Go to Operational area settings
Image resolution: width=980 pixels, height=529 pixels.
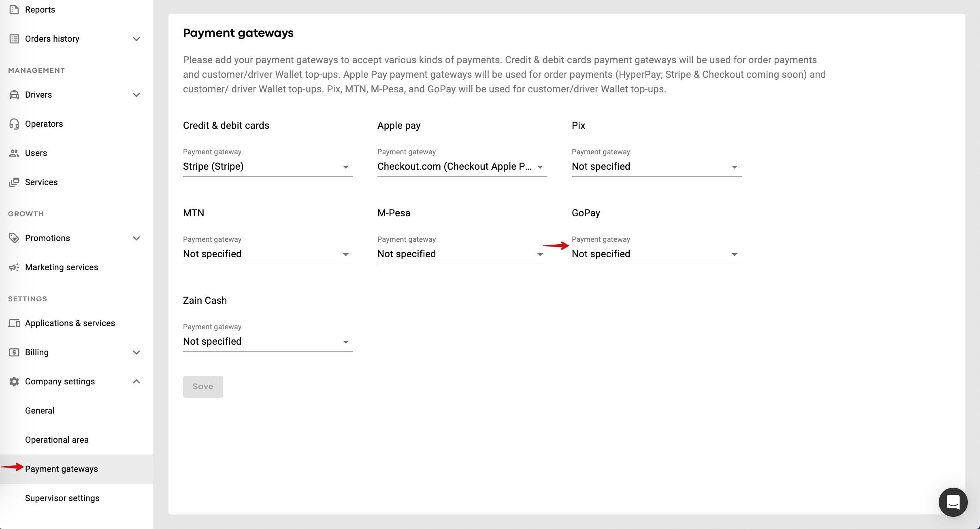coord(57,440)
